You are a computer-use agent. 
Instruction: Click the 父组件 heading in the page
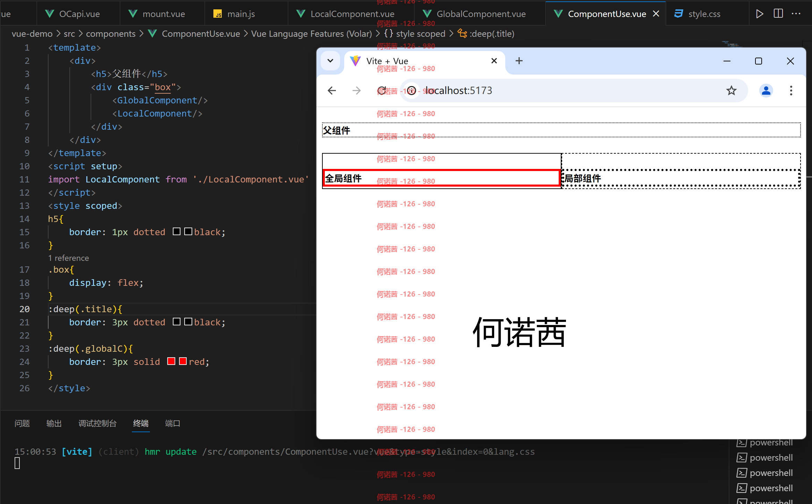pos(561,130)
